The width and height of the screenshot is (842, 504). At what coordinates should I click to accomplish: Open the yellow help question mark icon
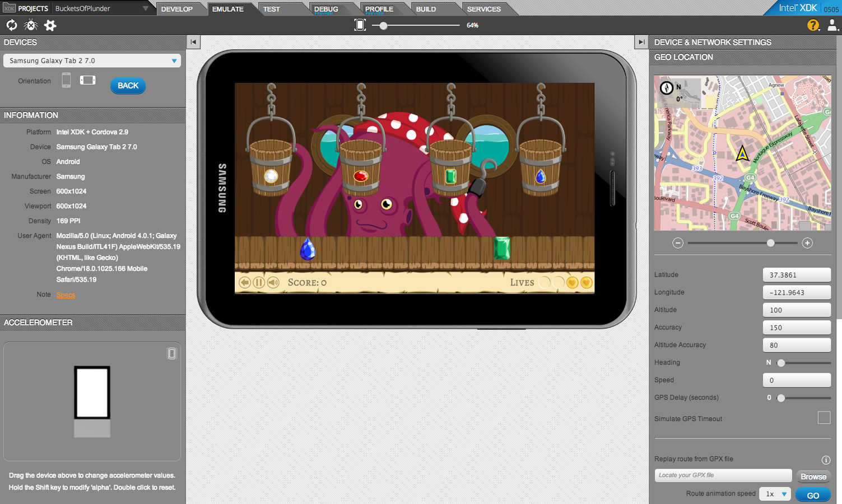[813, 25]
